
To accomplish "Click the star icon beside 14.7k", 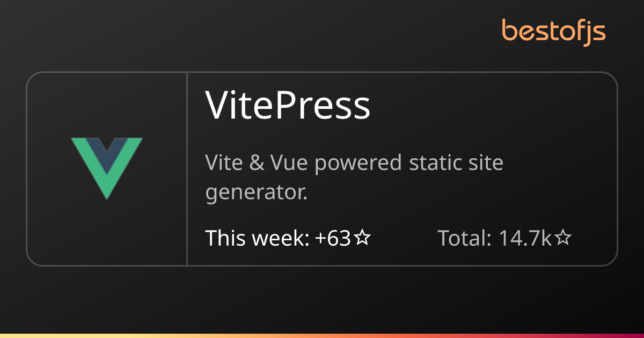I will [x=562, y=238].
